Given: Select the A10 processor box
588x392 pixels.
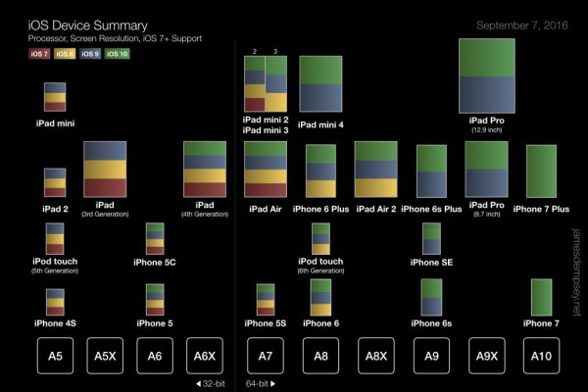Looking at the screenshot, I should click(541, 356).
